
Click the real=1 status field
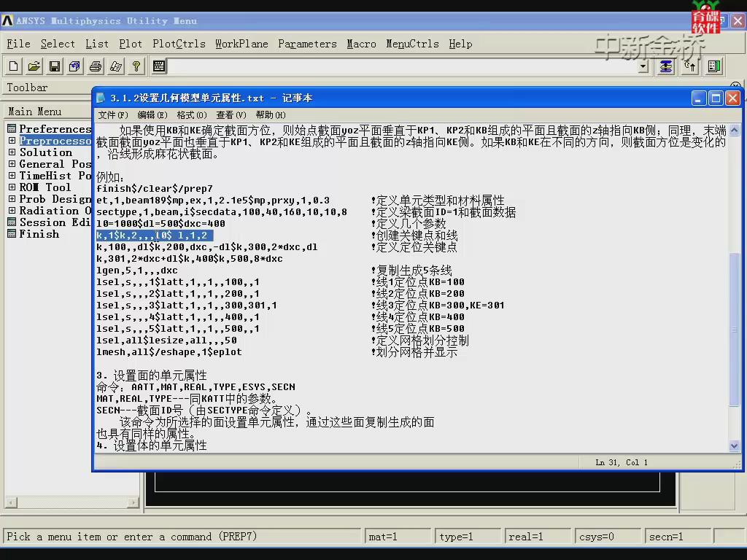coord(538,537)
